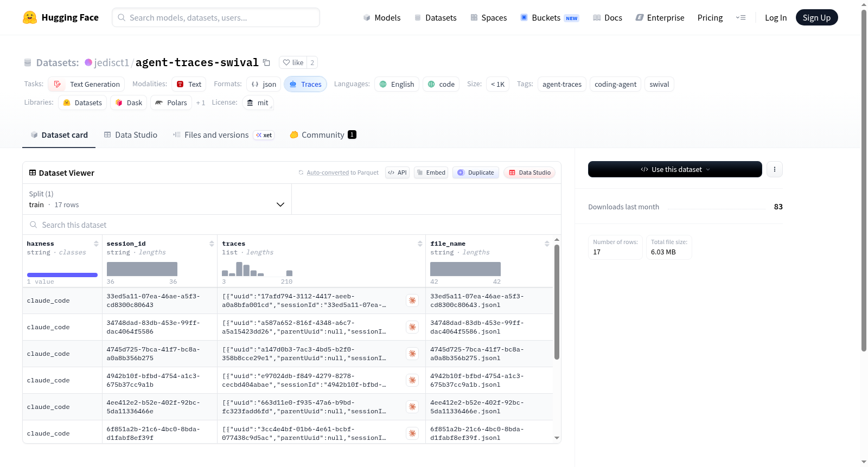Open Data Studio button in viewer header

pyautogui.click(x=529, y=172)
